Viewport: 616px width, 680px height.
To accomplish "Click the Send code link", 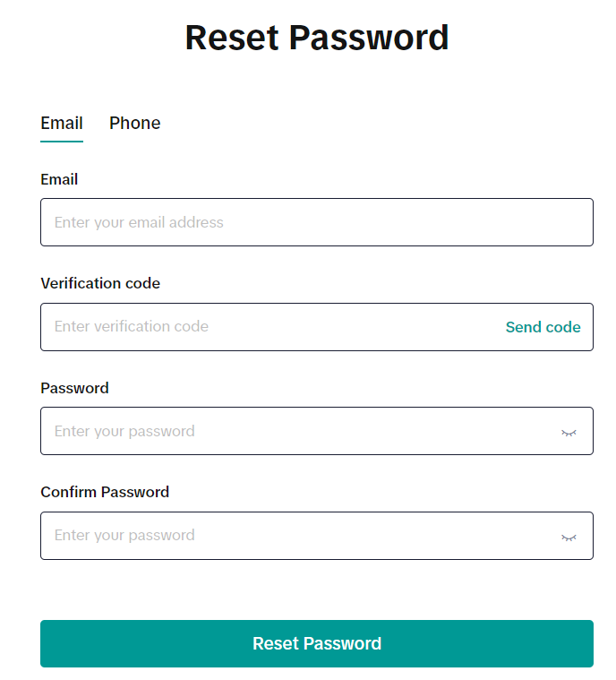I will 543,327.
